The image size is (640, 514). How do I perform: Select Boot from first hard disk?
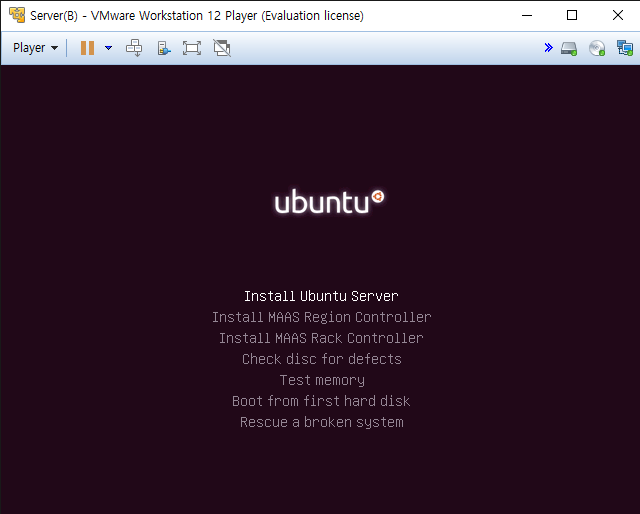[321, 401]
